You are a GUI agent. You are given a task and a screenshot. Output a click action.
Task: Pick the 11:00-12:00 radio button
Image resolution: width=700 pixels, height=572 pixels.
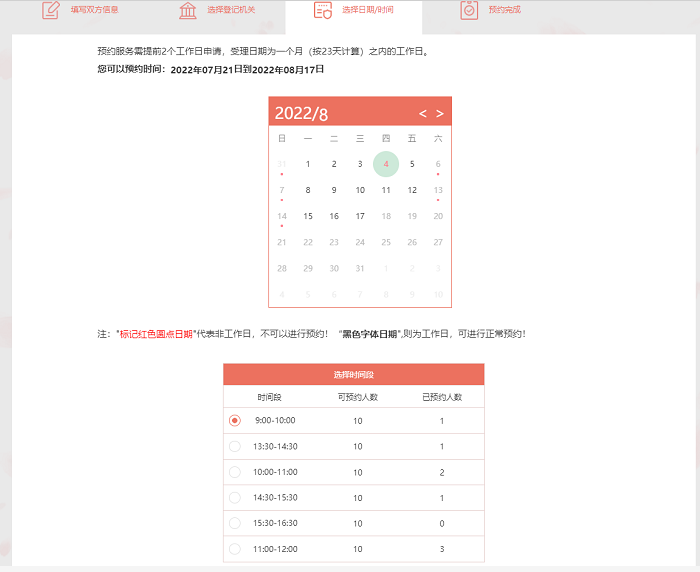click(235, 549)
